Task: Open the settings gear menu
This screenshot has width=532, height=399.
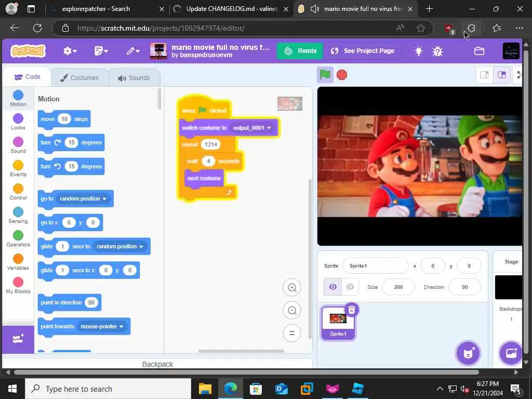Action: (x=70, y=51)
